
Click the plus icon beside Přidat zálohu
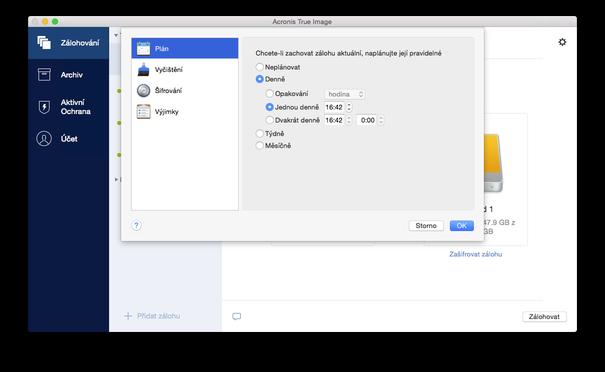pyautogui.click(x=128, y=316)
